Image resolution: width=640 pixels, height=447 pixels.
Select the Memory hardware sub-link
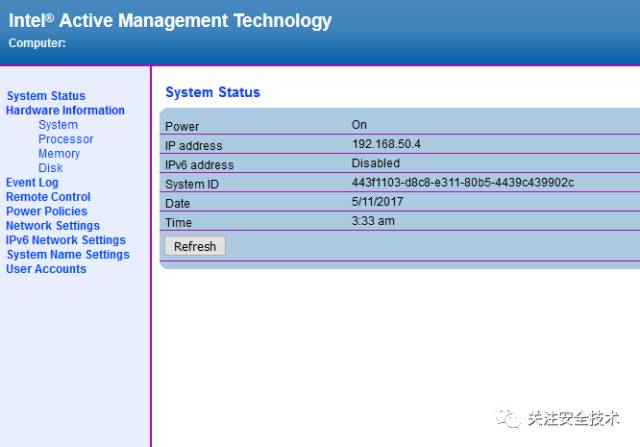click(59, 154)
